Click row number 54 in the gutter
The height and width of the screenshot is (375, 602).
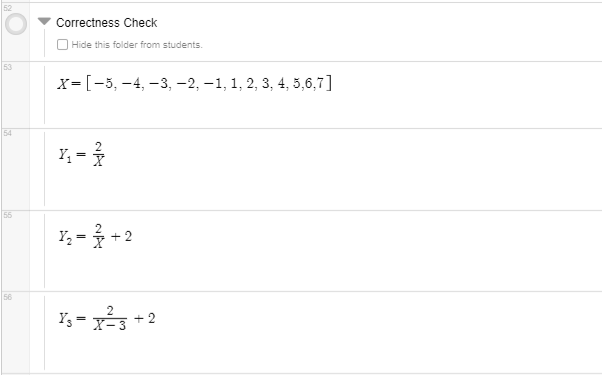pos(8,133)
